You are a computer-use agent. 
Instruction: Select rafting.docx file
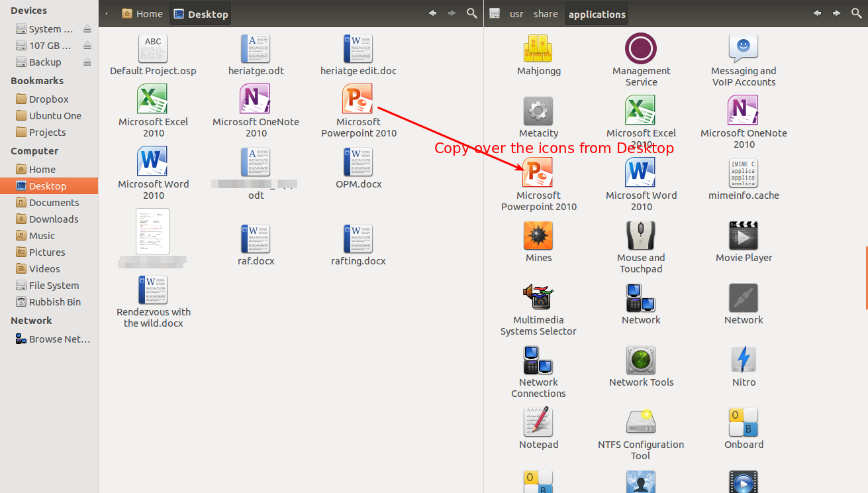358,239
